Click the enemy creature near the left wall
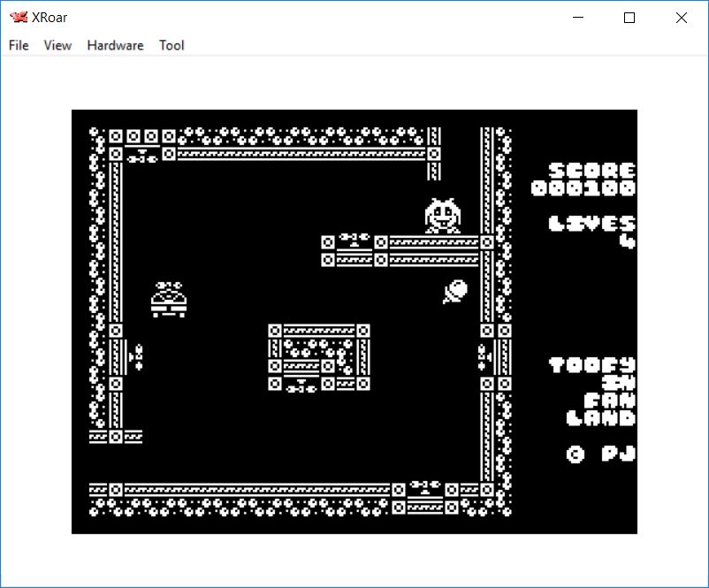This screenshot has width=709, height=588. tap(168, 300)
